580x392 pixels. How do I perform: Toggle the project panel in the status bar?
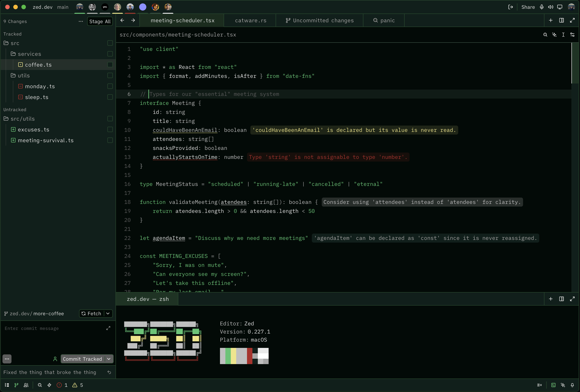7,385
